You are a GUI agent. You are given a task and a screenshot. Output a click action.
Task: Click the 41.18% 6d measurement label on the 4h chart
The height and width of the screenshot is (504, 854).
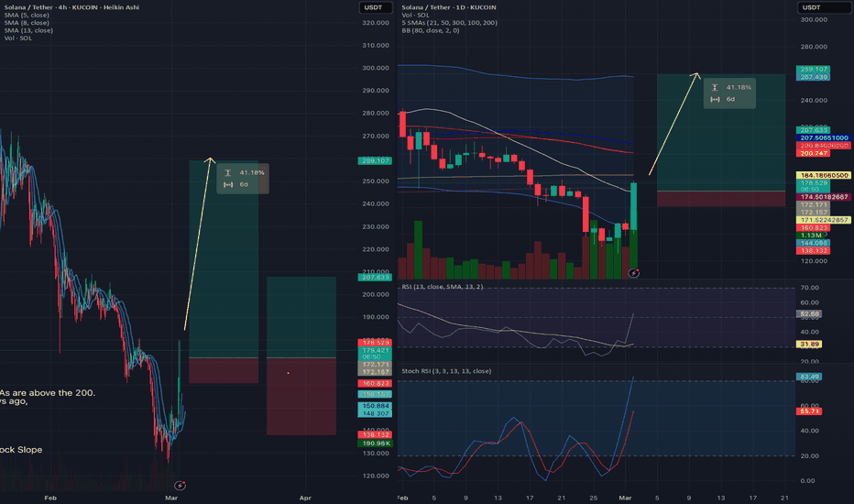pos(243,179)
